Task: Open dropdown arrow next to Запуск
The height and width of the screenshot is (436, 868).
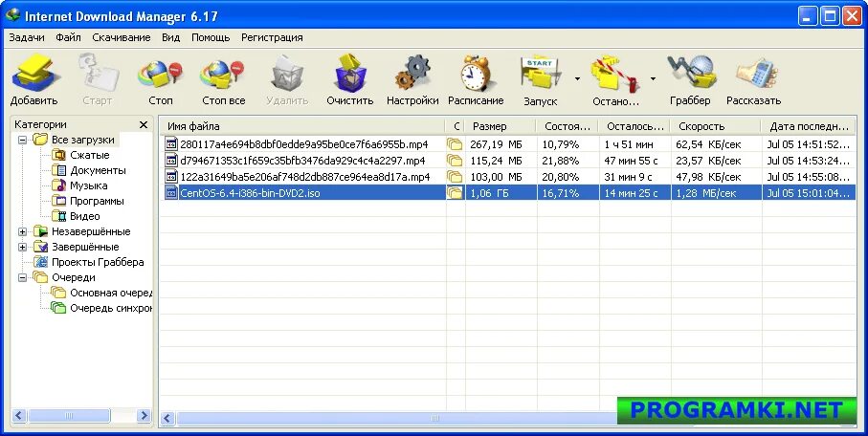Action: pyautogui.click(x=577, y=79)
